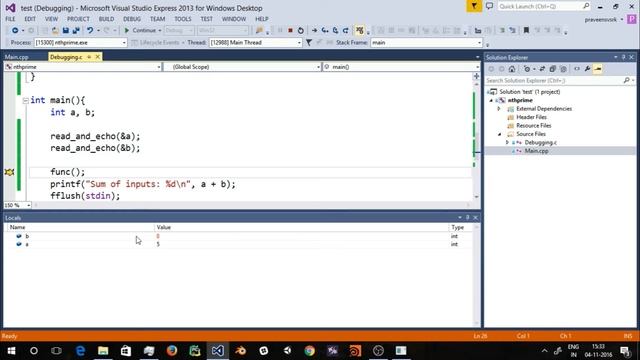
Task: Click yellow breakpoint arrow at func() line
Action: point(9,172)
